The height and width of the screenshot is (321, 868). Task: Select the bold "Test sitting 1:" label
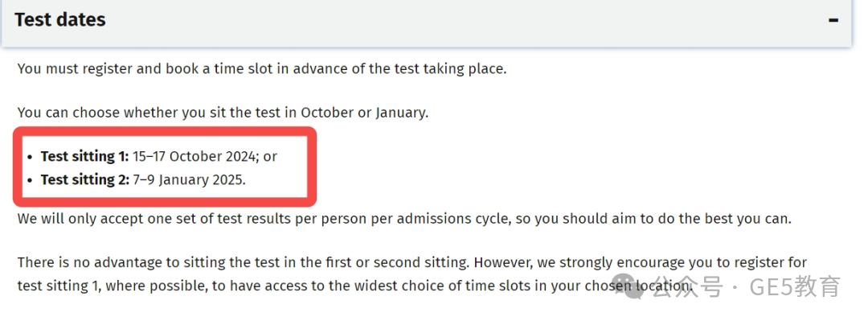[x=84, y=156]
